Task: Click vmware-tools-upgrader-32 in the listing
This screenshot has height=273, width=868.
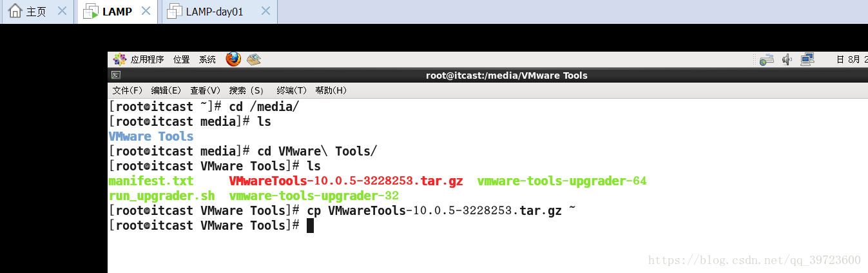Action: 314,196
